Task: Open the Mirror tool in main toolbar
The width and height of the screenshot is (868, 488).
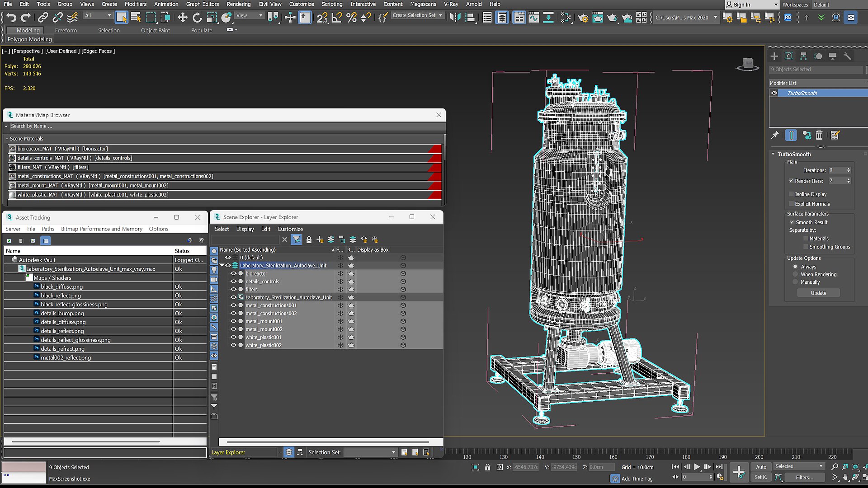Action: (455, 17)
